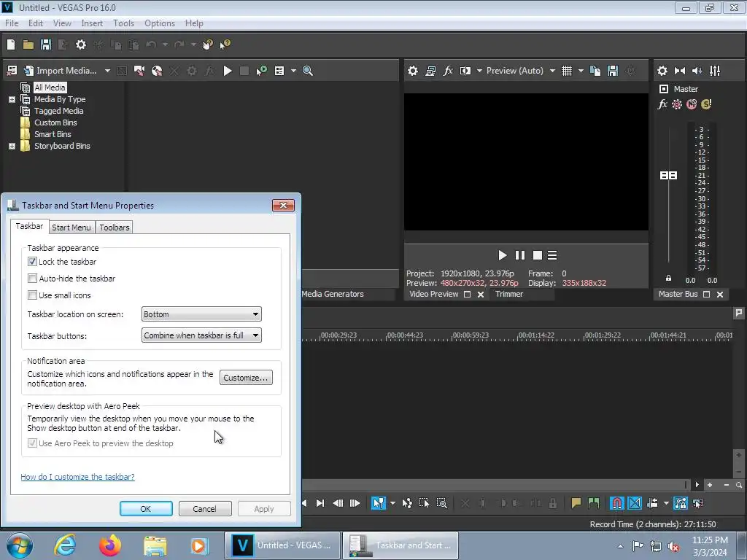Open edit tool selector dropdown arrow
The height and width of the screenshot is (560, 747).
(392, 503)
